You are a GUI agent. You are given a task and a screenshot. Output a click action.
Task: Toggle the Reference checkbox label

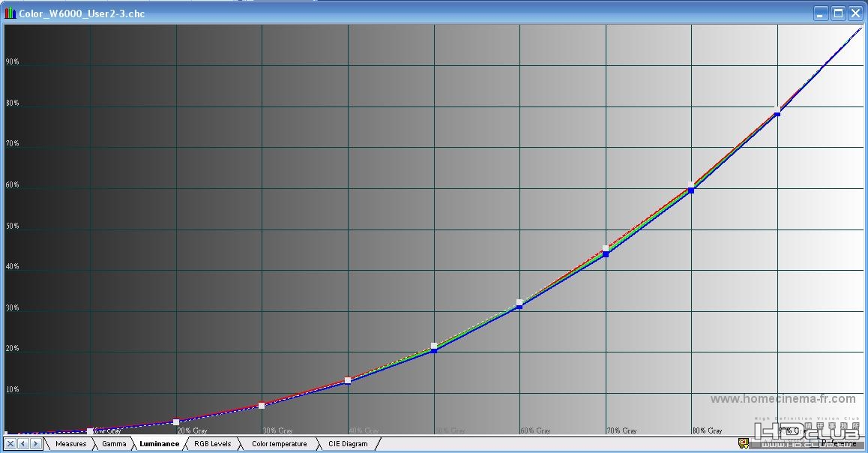tap(840, 443)
